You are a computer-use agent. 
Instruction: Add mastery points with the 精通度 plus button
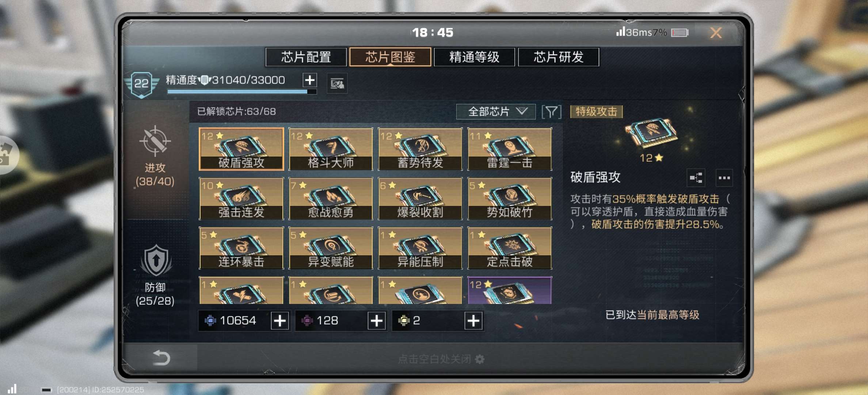pyautogui.click(x=310, y=80)
